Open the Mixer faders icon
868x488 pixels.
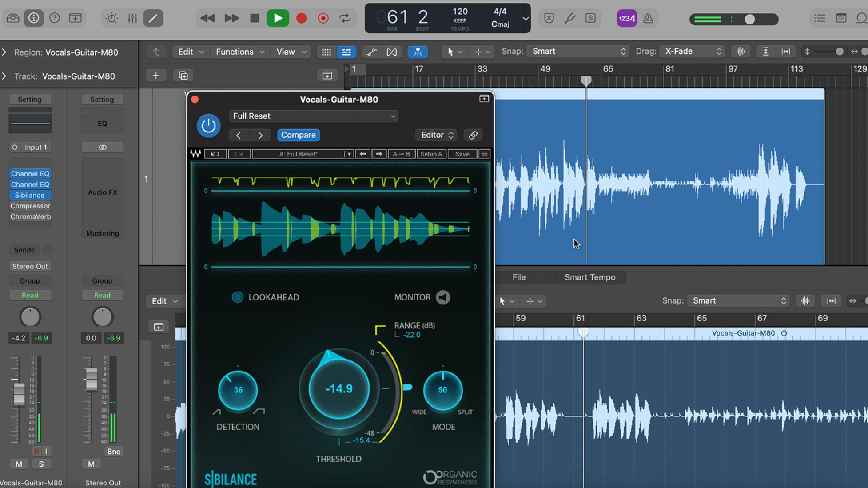tap(132, 18)
